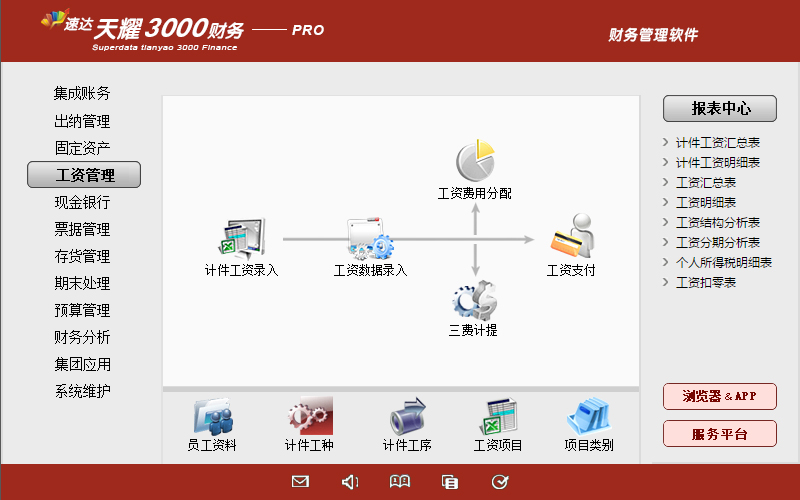Click the chevron beside 工资扣零表
Screen dimensions: 800x500
[x=665, y=282]
